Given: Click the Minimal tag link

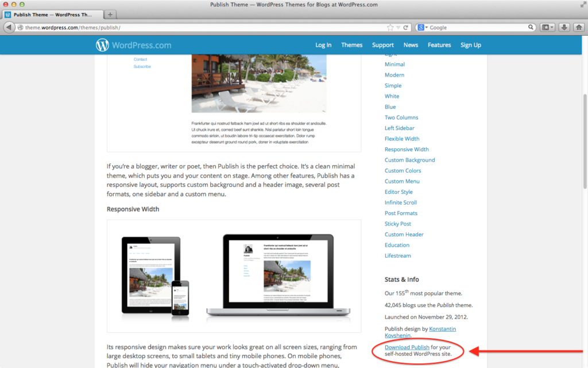Looking at the screenshot, I should point(394,64).
